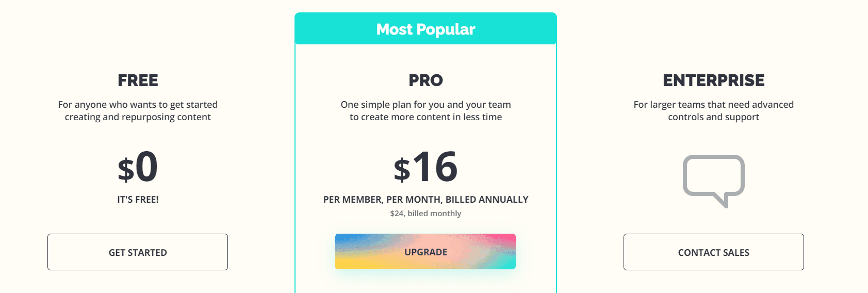Image resolution: width=868 pixels, height=293 pixels.
Task: Click 'PER MEMBER, PER MONTH, BILLED ANNUALLY' label
Action: 425,200
